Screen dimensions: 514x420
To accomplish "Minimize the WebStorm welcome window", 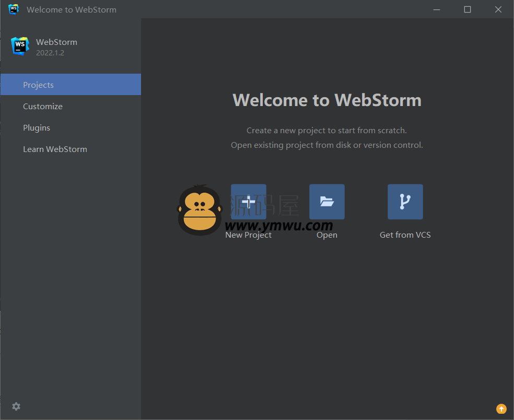I will click(x=437, y=9).
